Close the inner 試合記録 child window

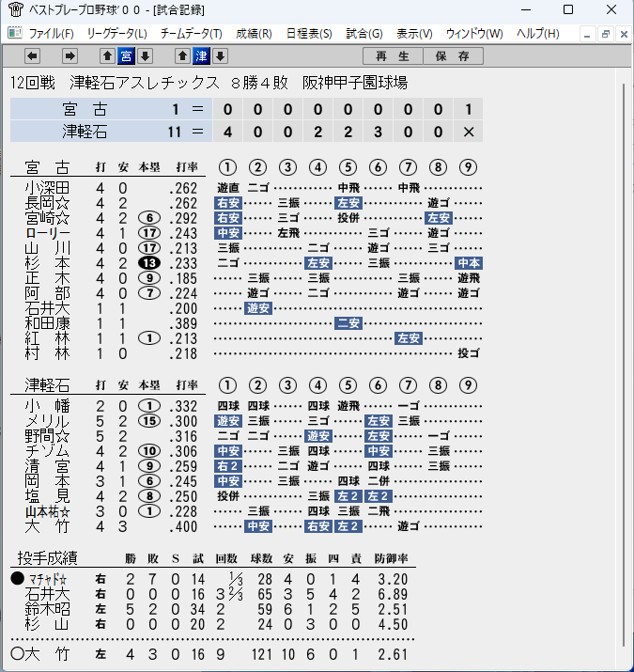(x=624, y=34)
